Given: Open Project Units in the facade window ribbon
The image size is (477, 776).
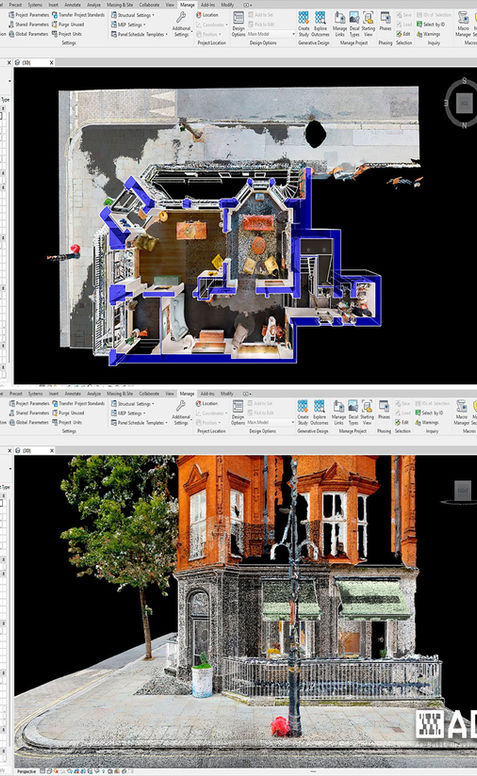Looking at the screenshot, I should (x=67, y=422).
